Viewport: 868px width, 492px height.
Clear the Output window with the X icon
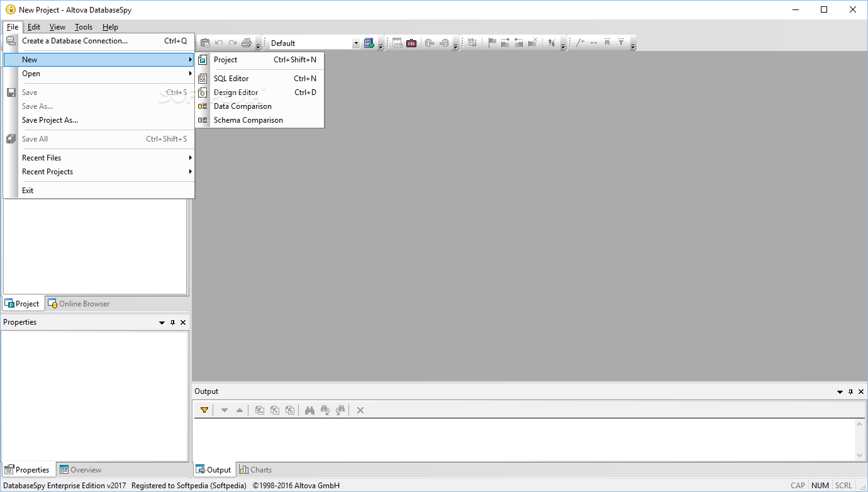point(360,410)
